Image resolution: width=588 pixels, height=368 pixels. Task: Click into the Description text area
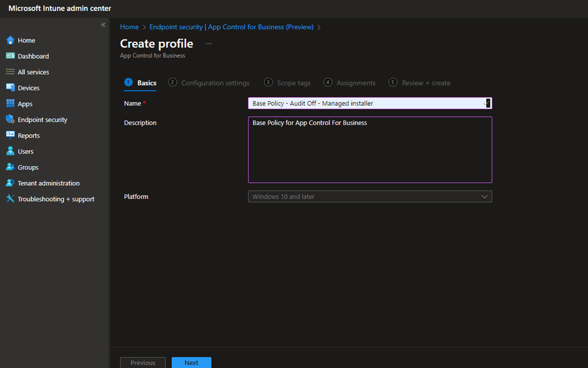point(370,149)
